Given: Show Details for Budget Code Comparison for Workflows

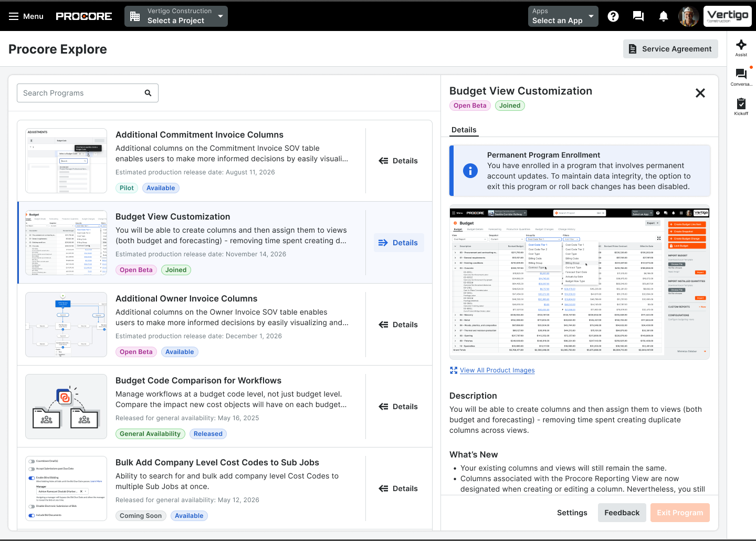Looking at the screenshot, I should point(398,407).
